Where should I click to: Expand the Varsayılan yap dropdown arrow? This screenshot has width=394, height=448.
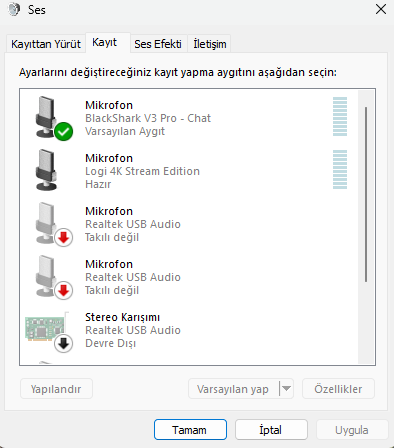point(286,389)
